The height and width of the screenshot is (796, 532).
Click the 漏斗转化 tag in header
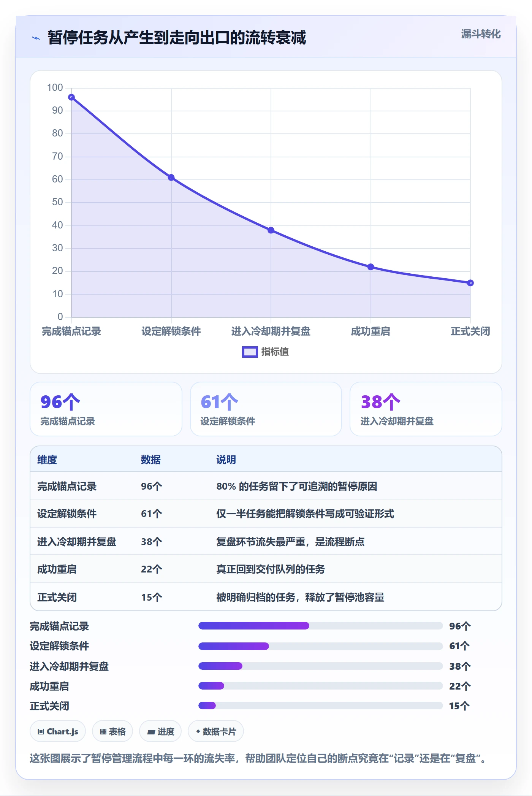click(x=481, y=34)
